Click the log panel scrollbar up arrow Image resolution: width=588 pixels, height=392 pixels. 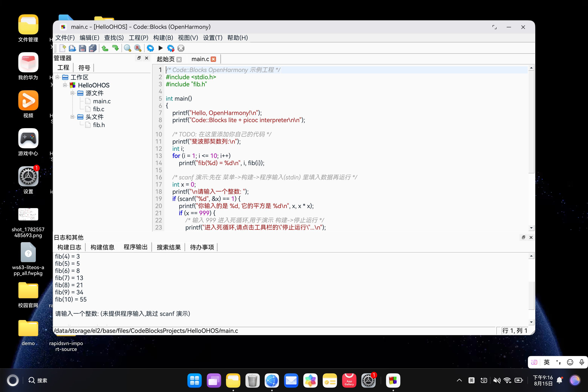coord(531,256)
